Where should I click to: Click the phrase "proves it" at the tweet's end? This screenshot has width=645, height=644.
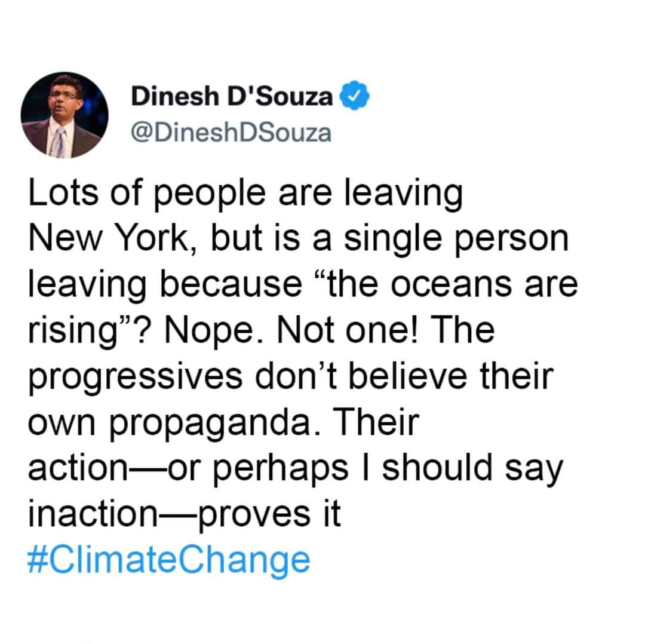pyautogui.click(x=269, y=515)
